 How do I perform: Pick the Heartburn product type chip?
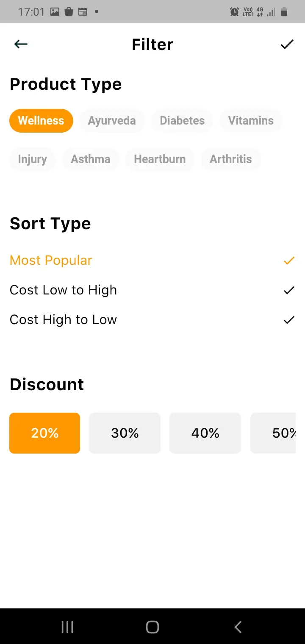click(160, 159)
